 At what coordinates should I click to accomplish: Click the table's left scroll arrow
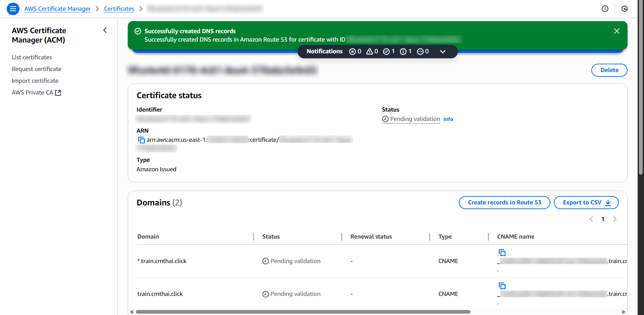131,312
